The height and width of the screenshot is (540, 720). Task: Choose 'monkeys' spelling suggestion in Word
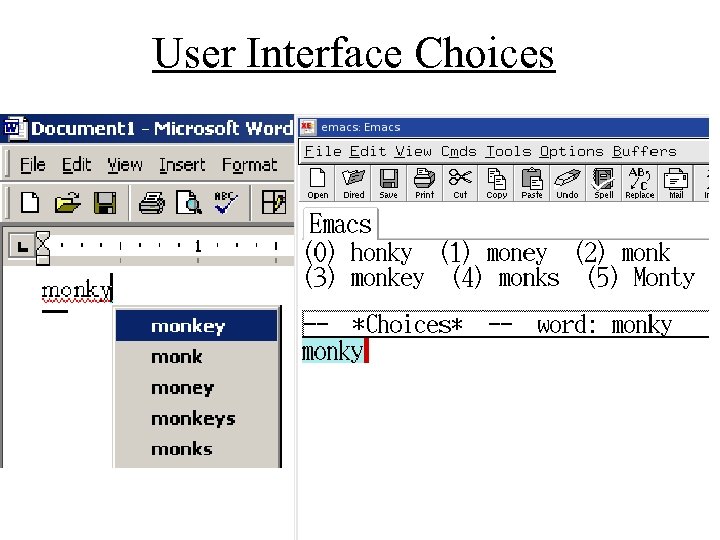click(x=197, y=419)
